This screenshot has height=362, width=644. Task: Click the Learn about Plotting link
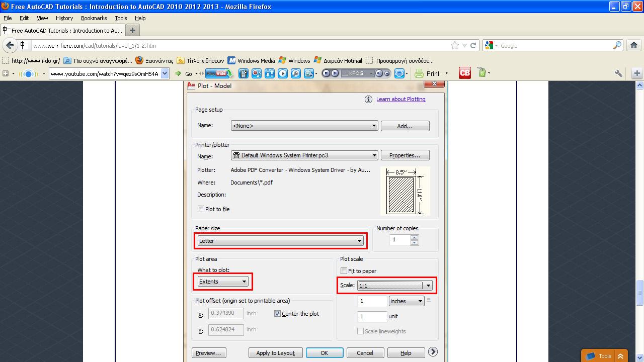[x=401, y=99]
